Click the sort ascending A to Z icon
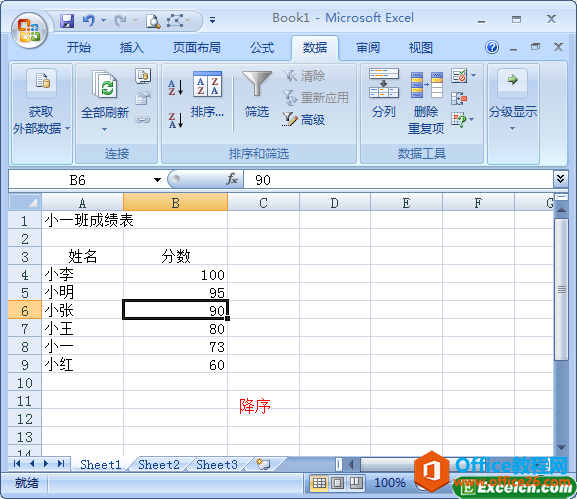577x499 pixels. (x=176, y=88)
